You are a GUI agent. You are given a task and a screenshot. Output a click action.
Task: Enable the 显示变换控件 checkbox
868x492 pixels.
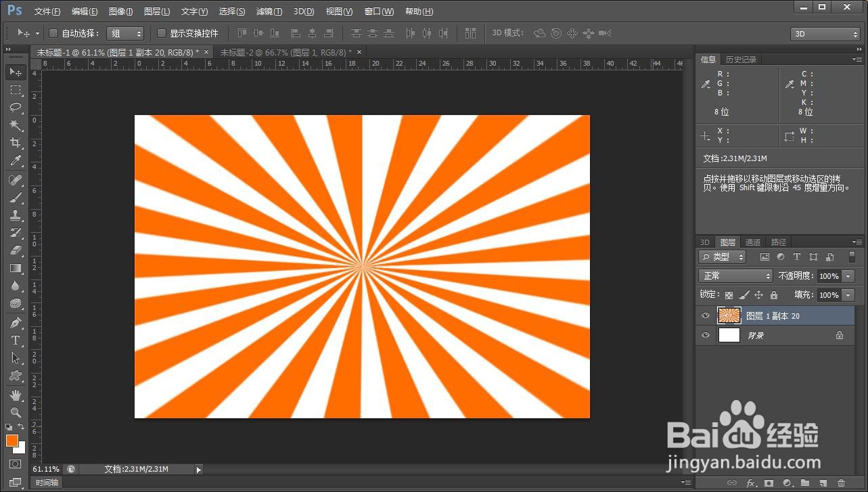pos(162,33)
